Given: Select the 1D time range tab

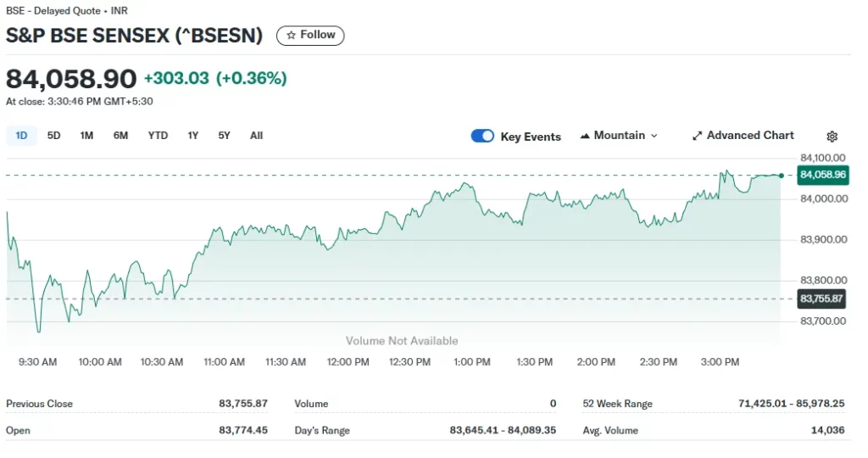Looking at the screenshot, I should tap(21, 136).
